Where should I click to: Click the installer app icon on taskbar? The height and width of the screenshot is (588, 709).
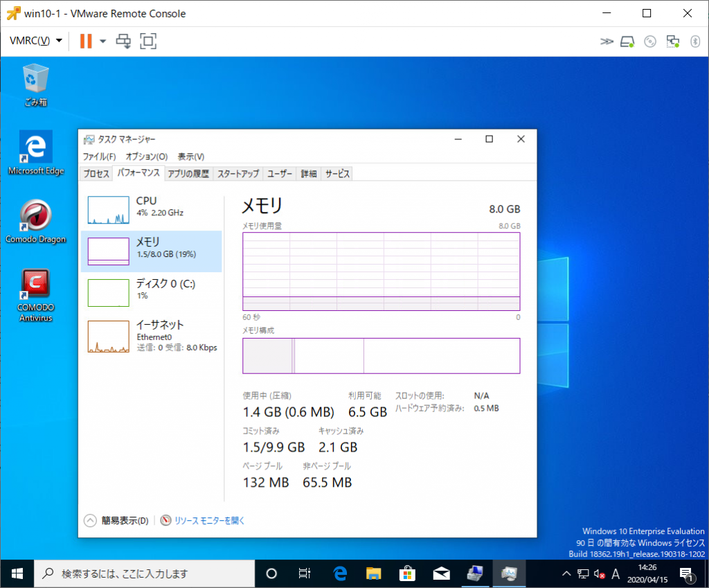(475, 574)
